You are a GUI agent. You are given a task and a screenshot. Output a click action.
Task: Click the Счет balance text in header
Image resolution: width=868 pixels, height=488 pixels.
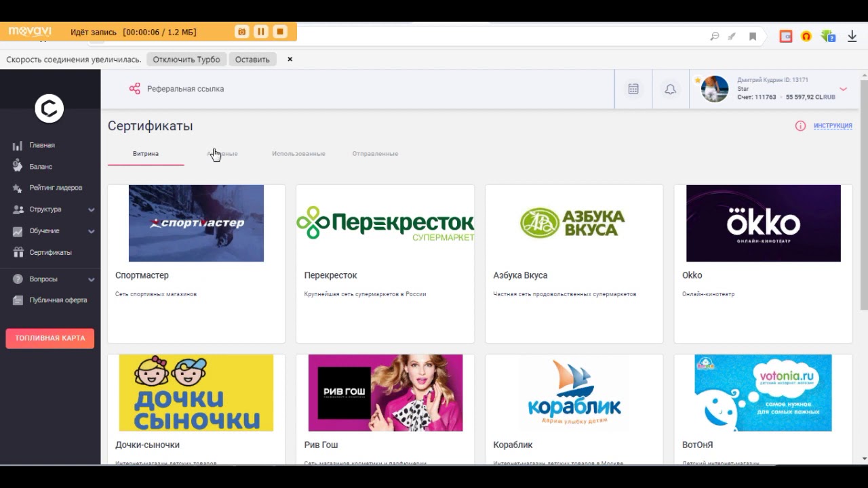[786, 97]
